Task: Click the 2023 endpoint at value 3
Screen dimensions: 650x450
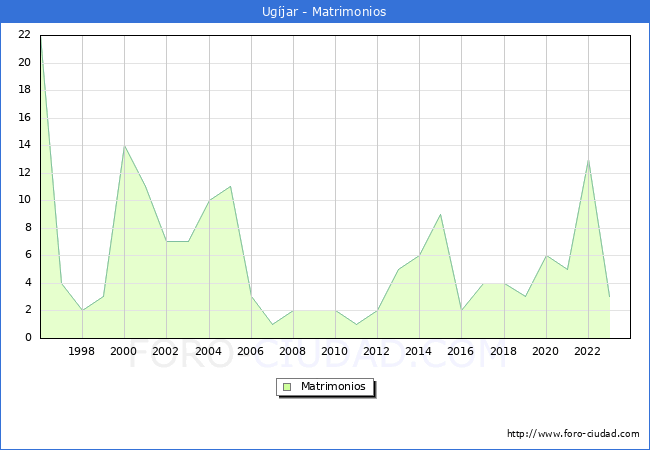Action: pyautogui.click(x=609, y=297)
